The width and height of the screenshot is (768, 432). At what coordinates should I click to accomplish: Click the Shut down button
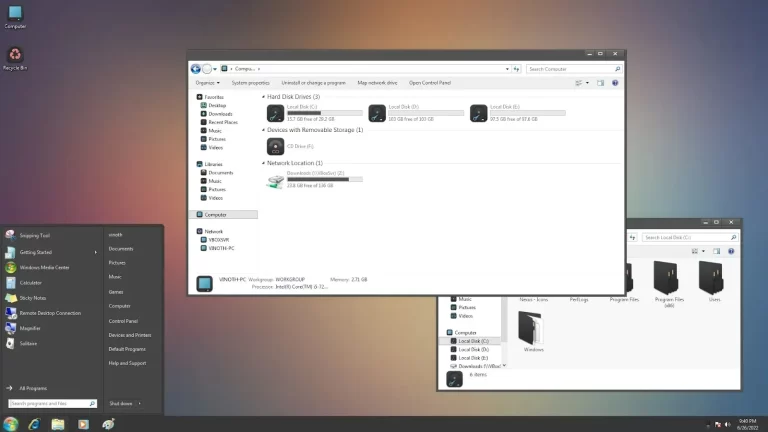120,404
